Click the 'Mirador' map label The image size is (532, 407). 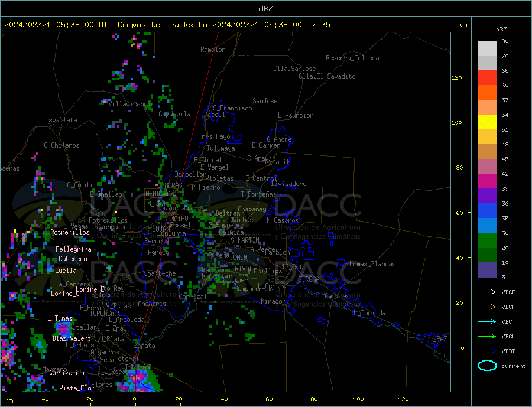click(273, 301)
